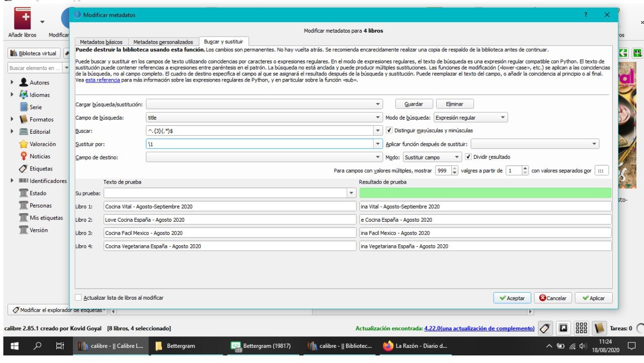
Task: Expand the Editorial tree node
Action: pos(12,131)
